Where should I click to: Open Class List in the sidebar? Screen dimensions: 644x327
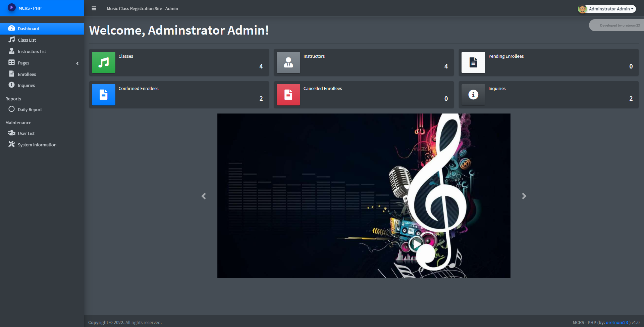pos(42,40)
